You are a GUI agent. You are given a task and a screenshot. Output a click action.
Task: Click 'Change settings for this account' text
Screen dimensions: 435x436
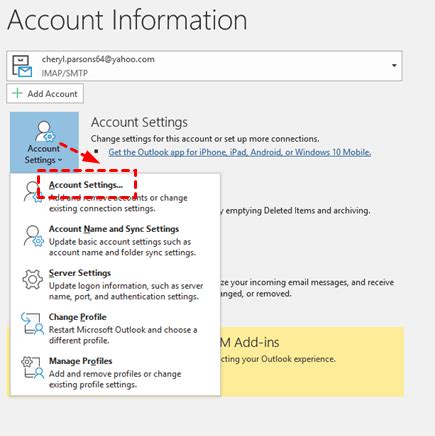205,139
